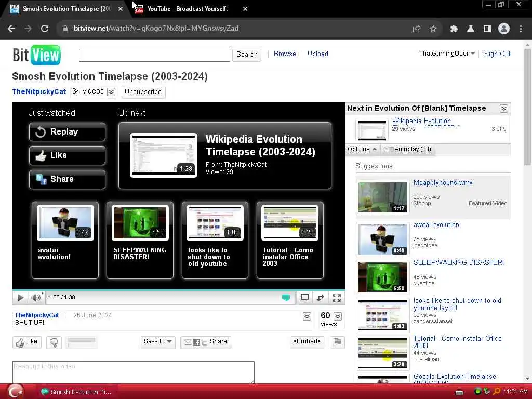The image size is (532, 399).
Task: Mute the video volume icon
Action: pos(36,298)
